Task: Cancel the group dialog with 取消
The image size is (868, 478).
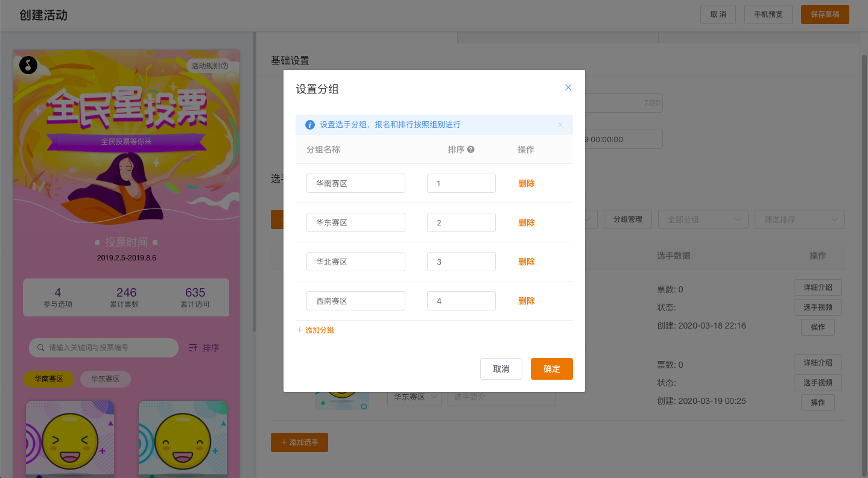Action: 501,369
